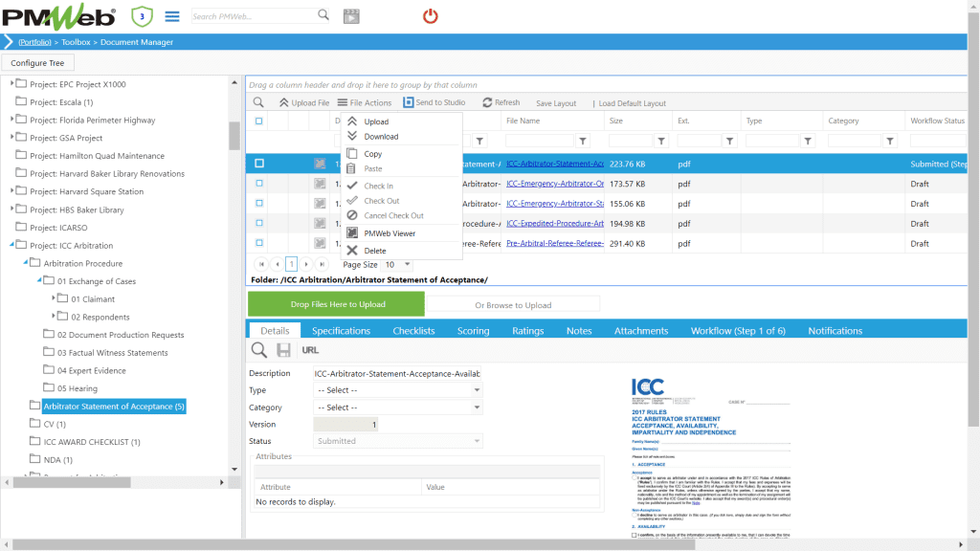Expand Project: EPC Project X1000 node
Viewport: 980px width, 551px height.
pyautogui.click(x=11, y=83)
